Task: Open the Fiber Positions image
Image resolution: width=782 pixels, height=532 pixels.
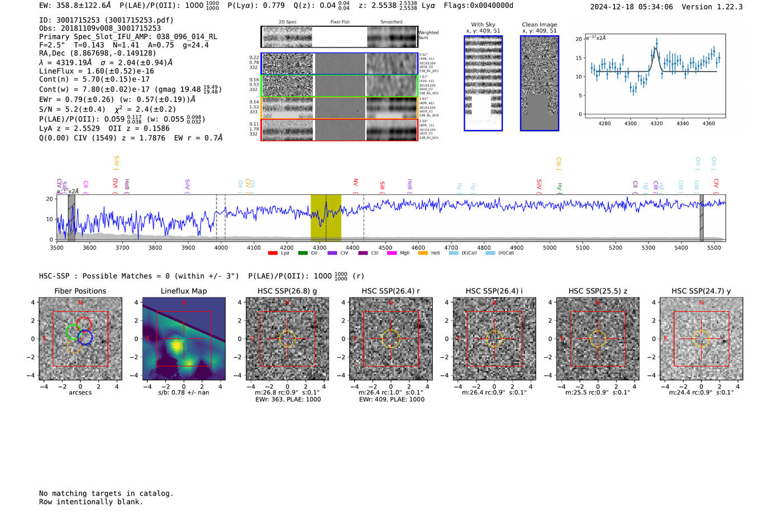Action: click(x=80, y=339)
